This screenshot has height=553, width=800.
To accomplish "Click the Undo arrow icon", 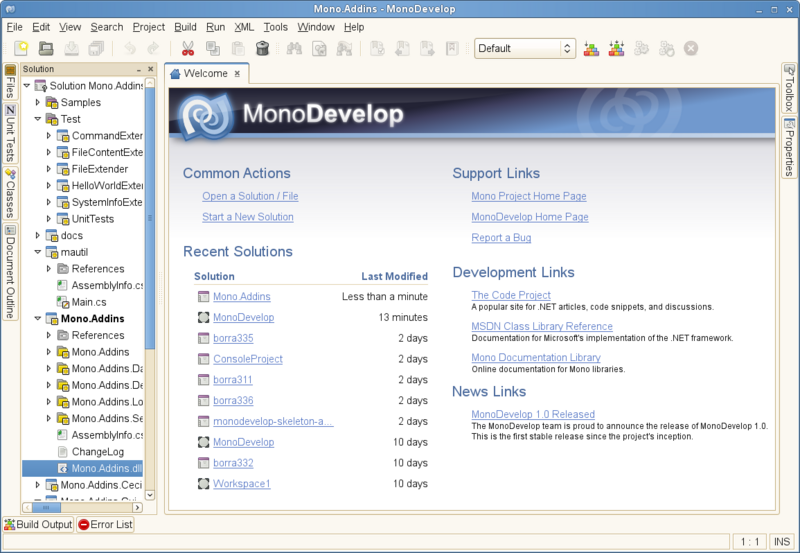I will 130,48.
